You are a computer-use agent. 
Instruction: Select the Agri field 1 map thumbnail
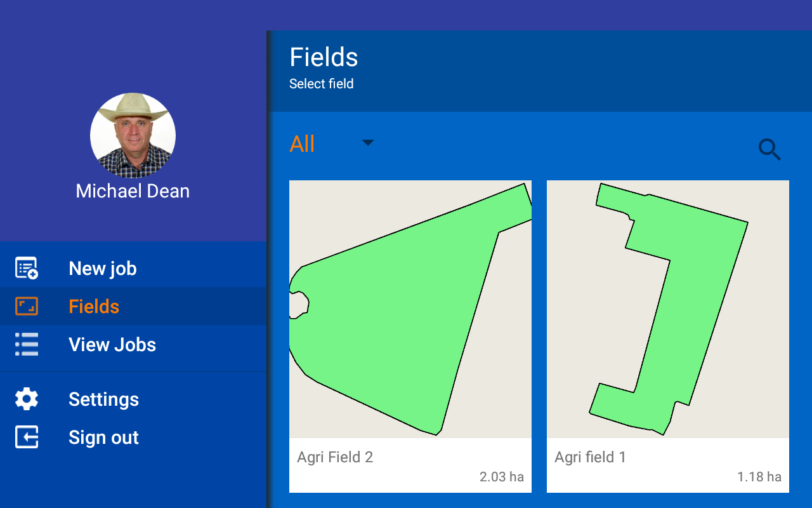[668, 309]
